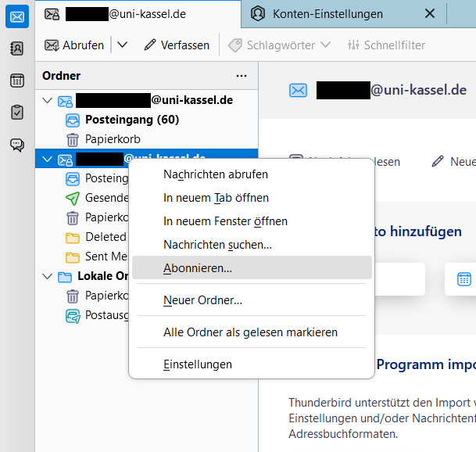
Task: Click the calendar card icon in account hub
Action: pyautogui.click(x=463, y=279)
